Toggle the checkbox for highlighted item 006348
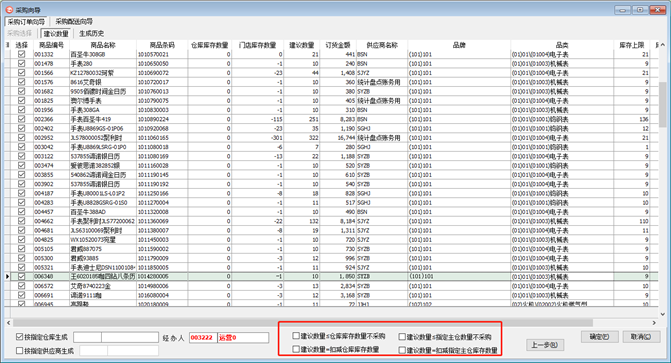Viewport: 671px width, 363px height. pyautogui.click(x=21, y=277)
